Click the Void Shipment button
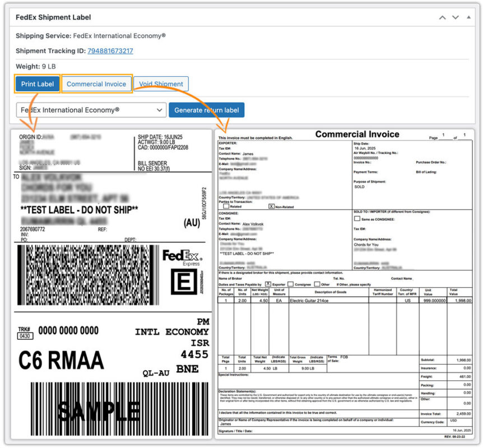The height and width of the screenshot is (448, 483). click(x=161, y=84)
